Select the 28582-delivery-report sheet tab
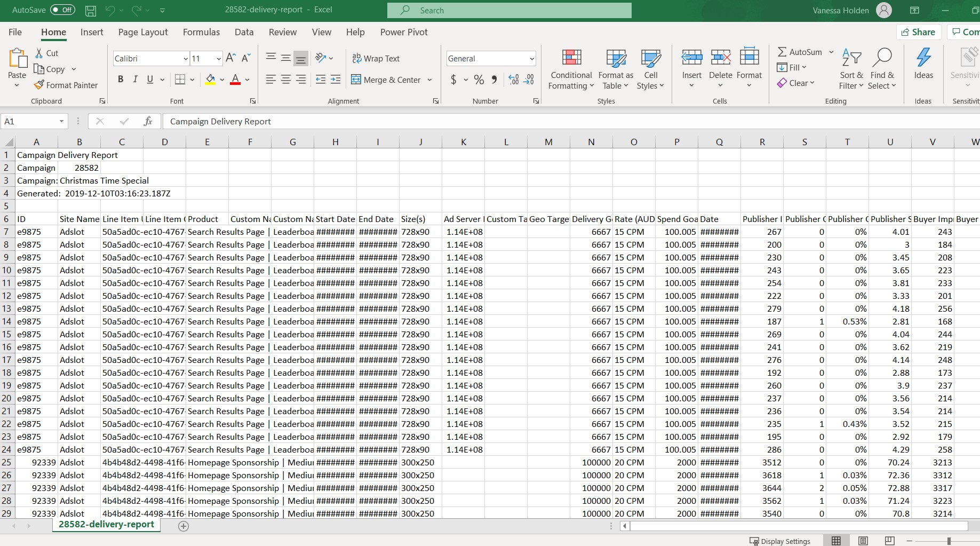Screen dimensions: 980x546 (x=106, y=525)
